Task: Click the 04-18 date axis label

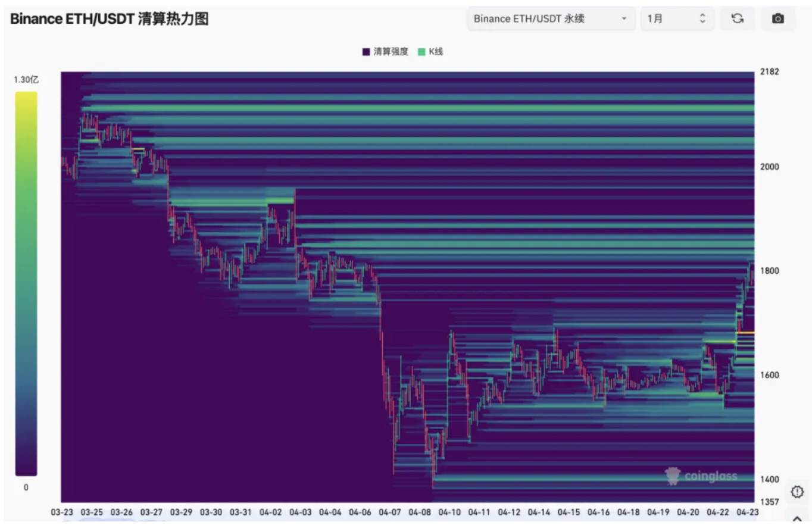Action: click(628, 512)
